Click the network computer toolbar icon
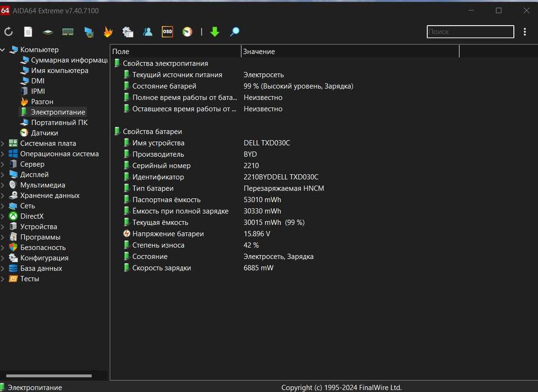 pos(89,32)
